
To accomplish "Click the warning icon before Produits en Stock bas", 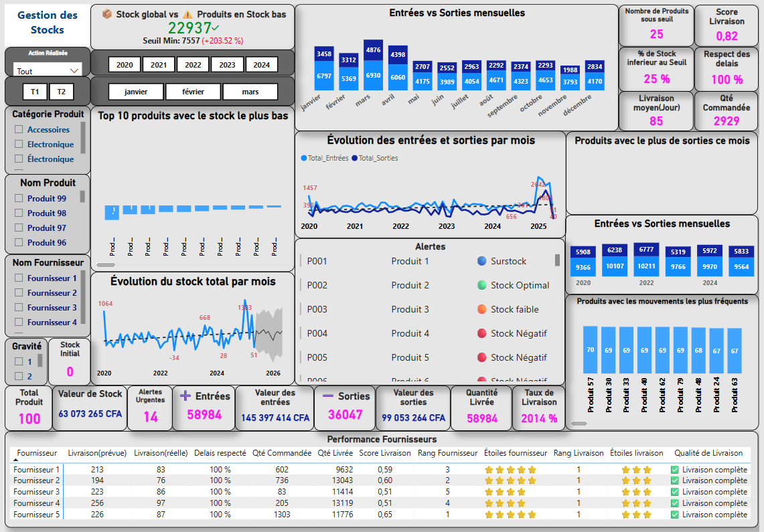I will [187, 14].
